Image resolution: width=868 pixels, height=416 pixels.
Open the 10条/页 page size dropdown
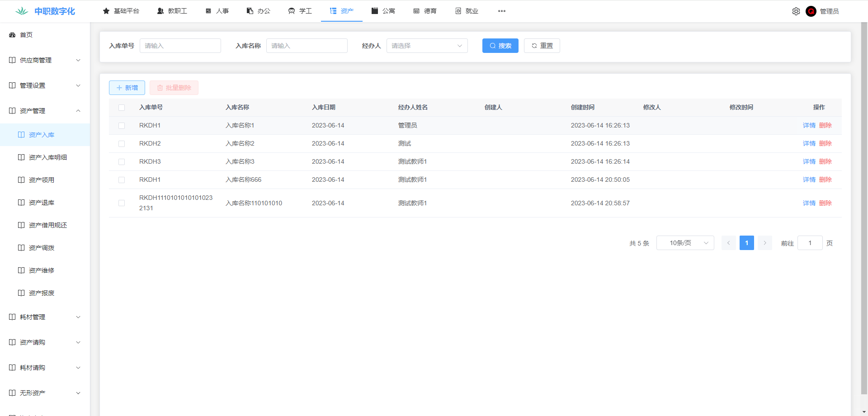point(685,243)
